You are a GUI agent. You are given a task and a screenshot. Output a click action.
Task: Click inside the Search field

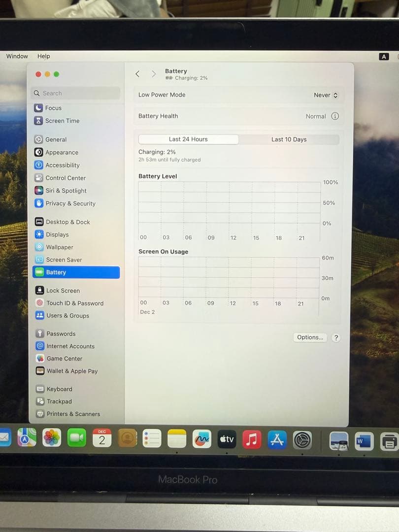point(75,93)
